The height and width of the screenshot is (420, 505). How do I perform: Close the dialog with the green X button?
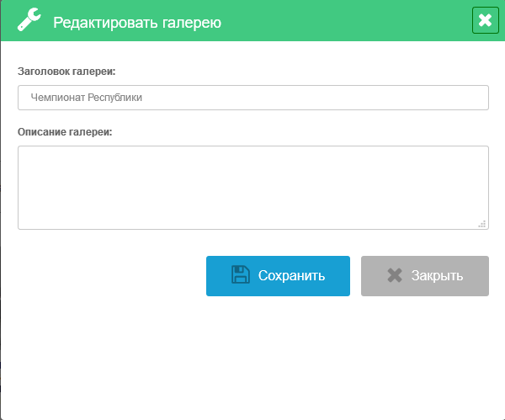(484, 21)
